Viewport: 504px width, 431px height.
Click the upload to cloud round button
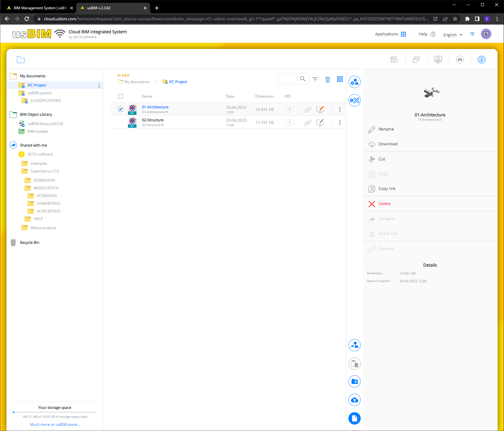coord(355,400)
